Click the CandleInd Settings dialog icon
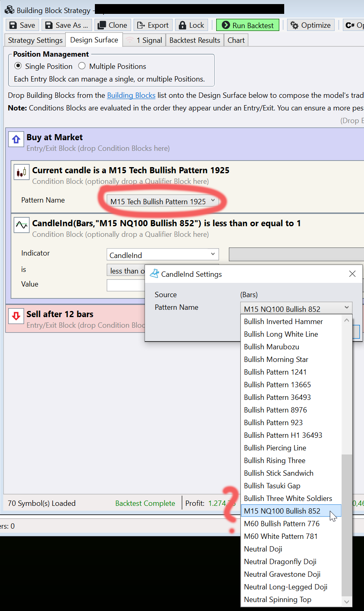The height and width of the screenshot is (611, 364). [154, 274]
